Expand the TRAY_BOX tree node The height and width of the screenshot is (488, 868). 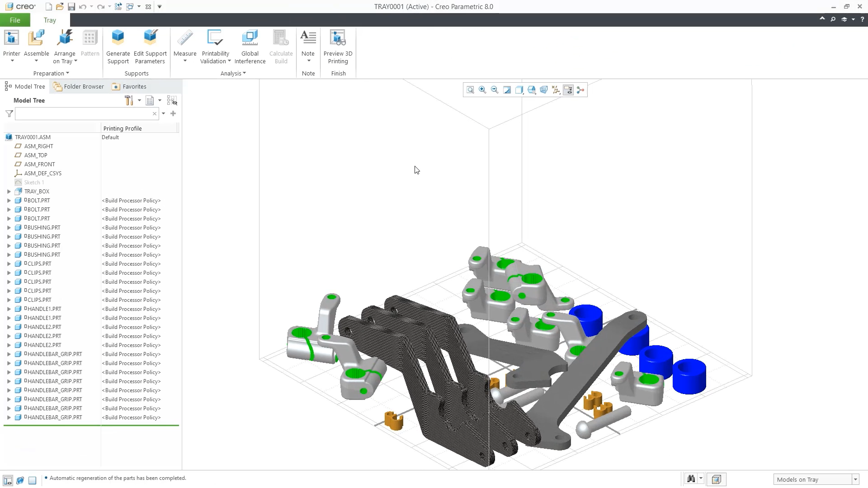coord(9,192)
